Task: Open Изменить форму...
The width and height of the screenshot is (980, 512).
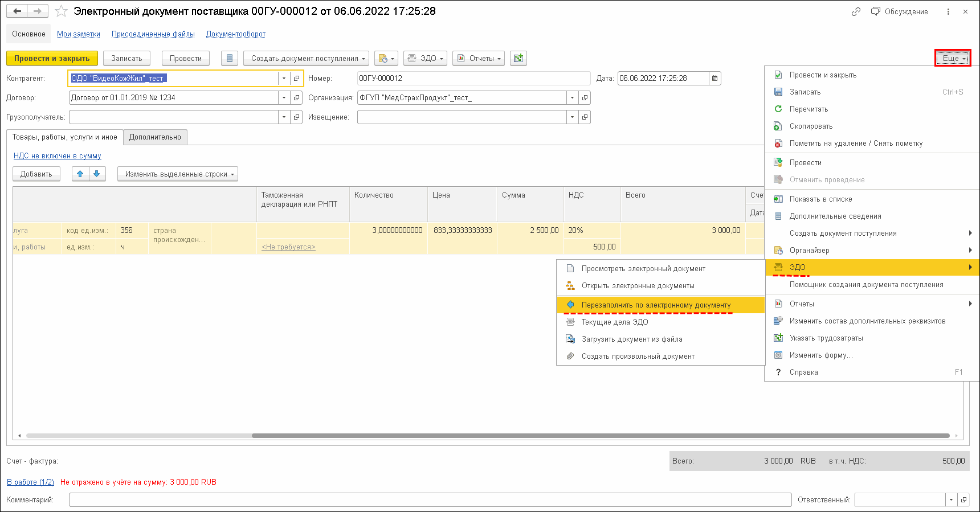Action: (x=871, y=355)
